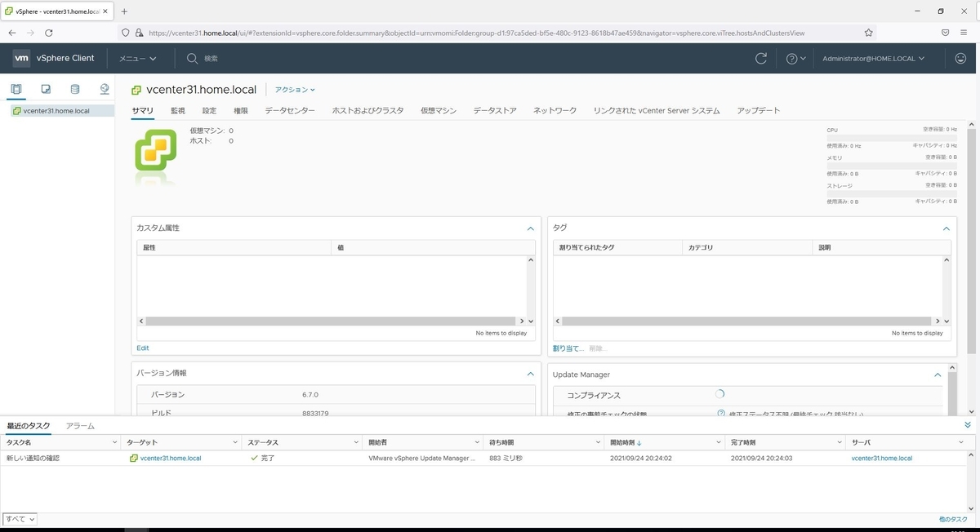The image size is (980, 532).
Task: Open the すべて filter dropdown
Action: click(20, 519)
